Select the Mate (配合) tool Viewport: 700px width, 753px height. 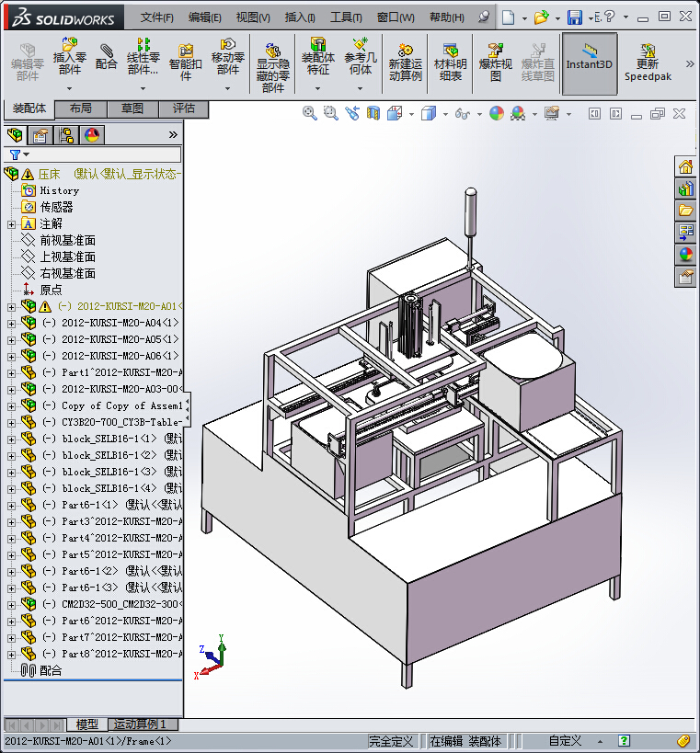[106, 58]
